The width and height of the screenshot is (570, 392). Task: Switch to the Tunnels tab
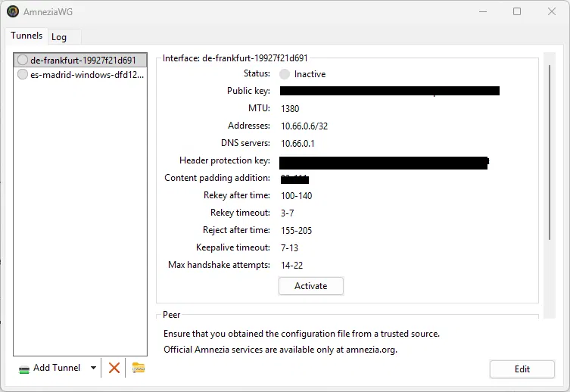[26, 36]
